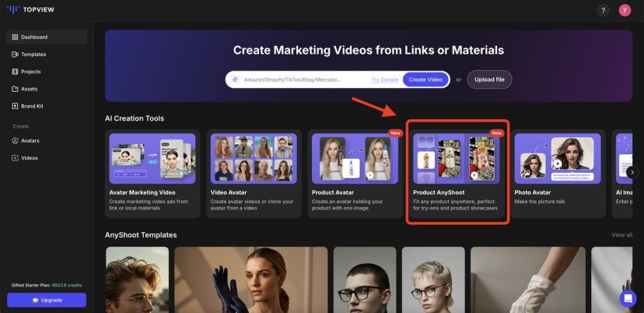Open the Projects menu item

coord(47,72)
